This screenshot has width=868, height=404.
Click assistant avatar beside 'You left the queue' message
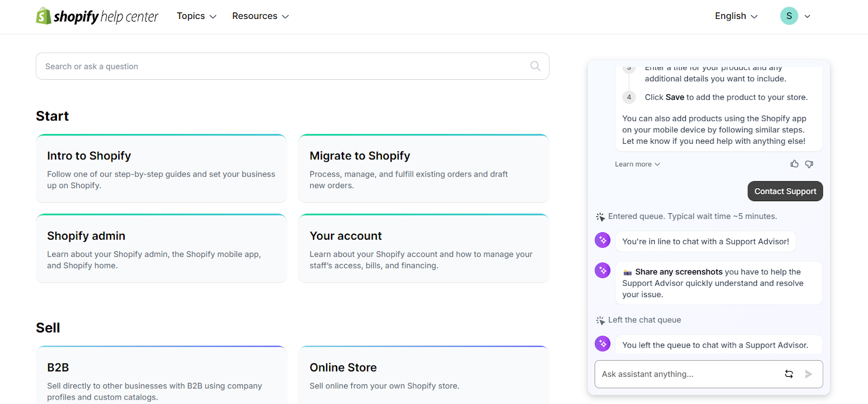[603, 344]
